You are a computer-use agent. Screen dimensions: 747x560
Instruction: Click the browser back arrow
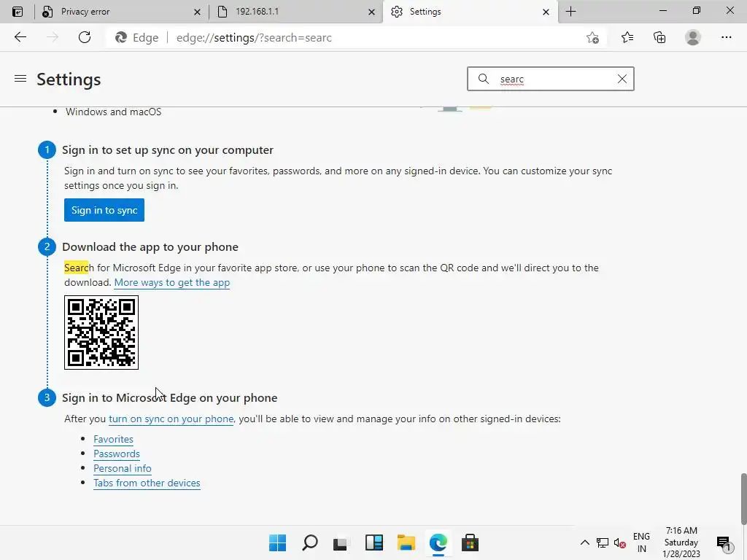pyautogui.click(x=20, y=38)
